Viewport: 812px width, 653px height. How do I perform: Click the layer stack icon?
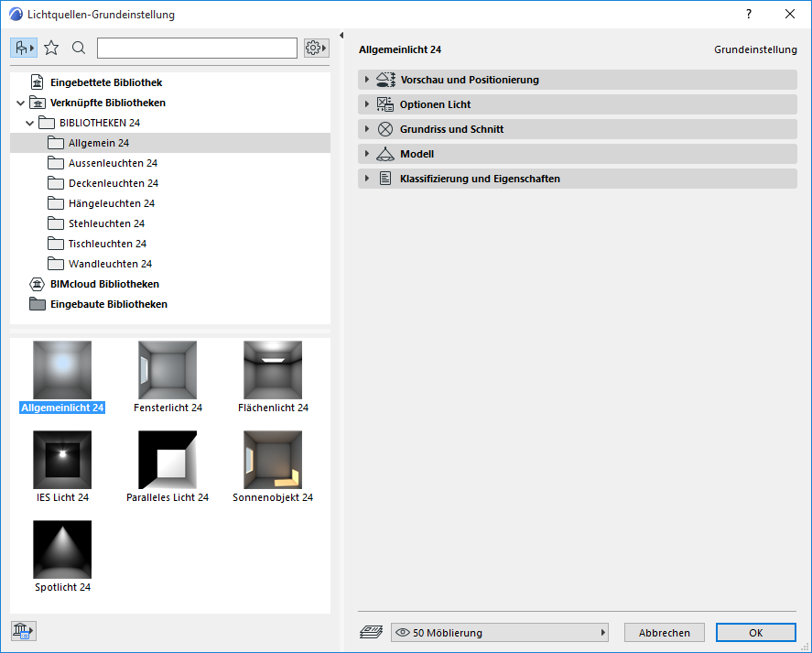(x=372, y=632)
